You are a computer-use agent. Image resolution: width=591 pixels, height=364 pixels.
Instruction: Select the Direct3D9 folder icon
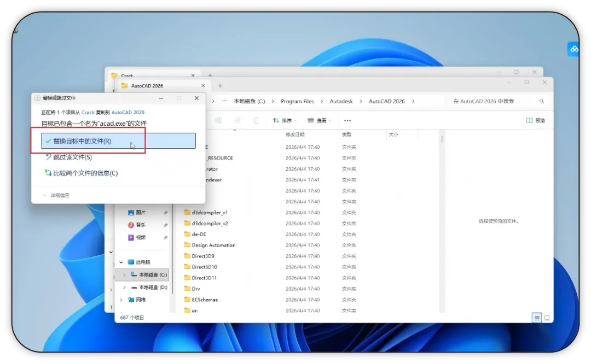[x=187, y=256]
